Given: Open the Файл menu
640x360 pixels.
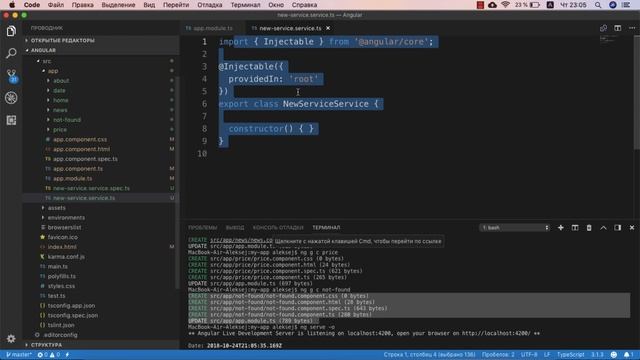Looking at the screenshot, I should tap(56, 5).
